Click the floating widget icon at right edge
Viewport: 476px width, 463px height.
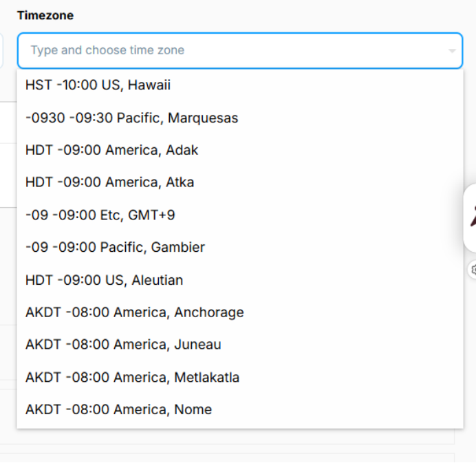472,217
